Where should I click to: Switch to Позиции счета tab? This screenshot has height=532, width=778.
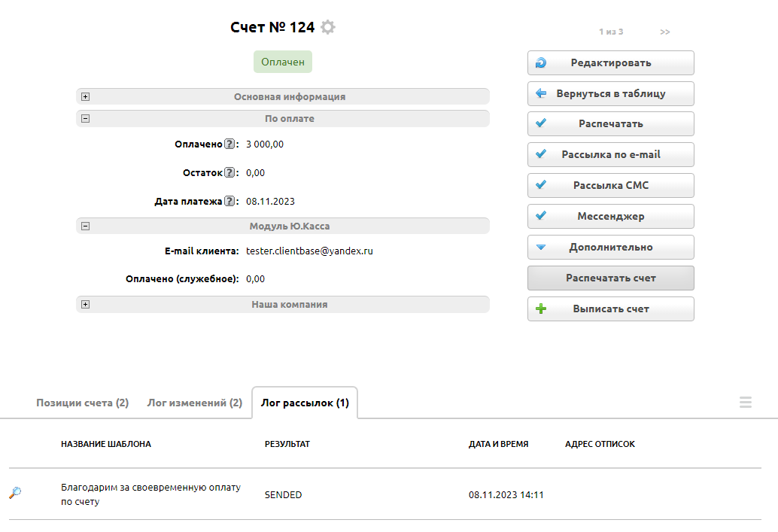(x=82, y=403)
